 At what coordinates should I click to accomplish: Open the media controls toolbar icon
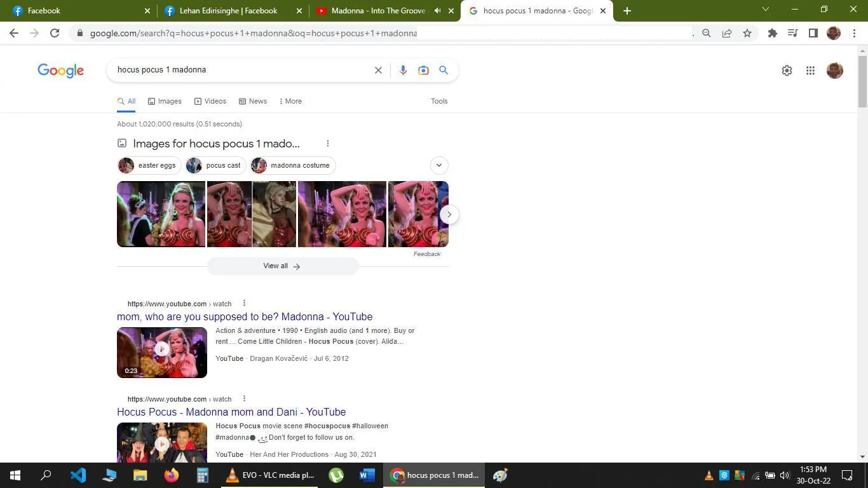tap(793, 33)
